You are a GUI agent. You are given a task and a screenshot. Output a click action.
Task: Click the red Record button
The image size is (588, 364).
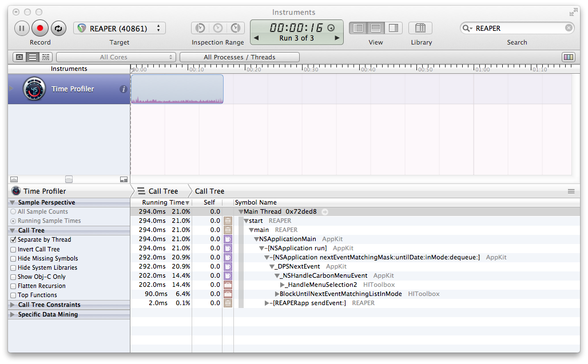(x=39, y=28)
